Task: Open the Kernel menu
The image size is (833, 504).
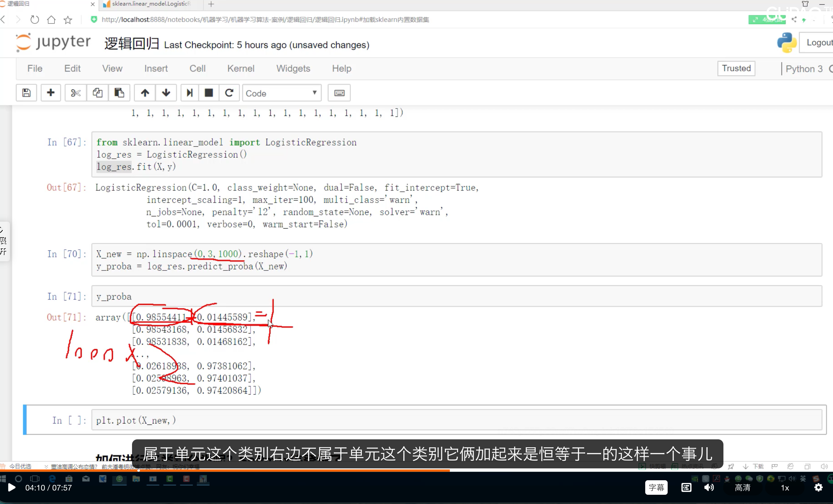Action: [x=241, y=68]
